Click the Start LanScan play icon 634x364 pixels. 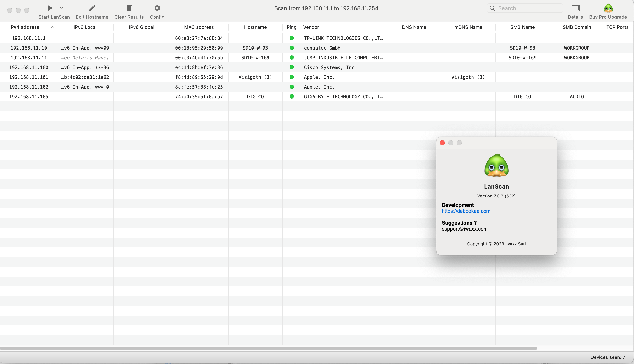click(x=50, y=8)
